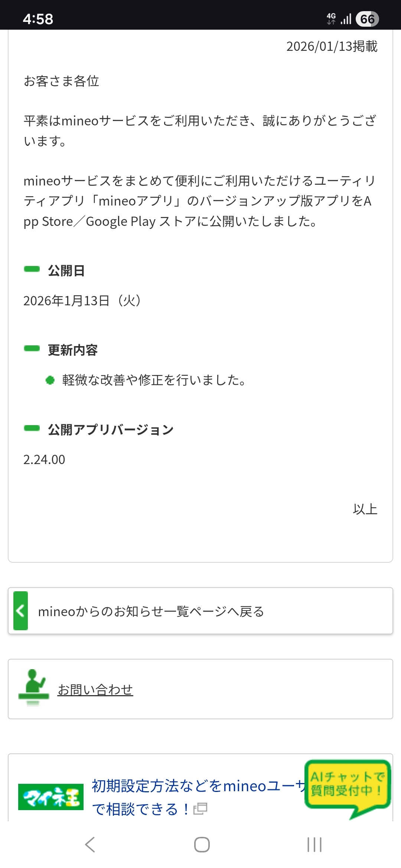Tap the external link window icon
This screenshot has height=868, width=401.
coord(200,809)
